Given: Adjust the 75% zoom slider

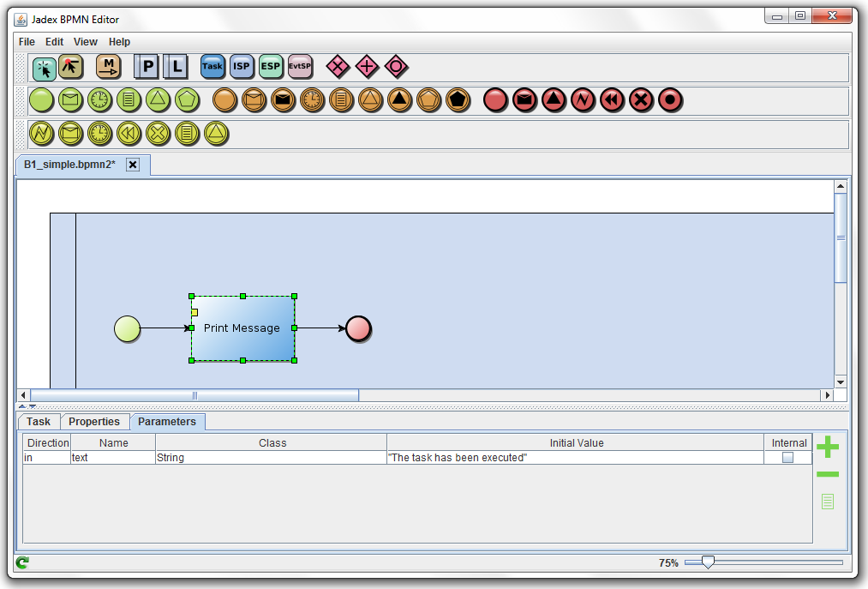Looking at the screenshot, I should (x=707, y=562).
